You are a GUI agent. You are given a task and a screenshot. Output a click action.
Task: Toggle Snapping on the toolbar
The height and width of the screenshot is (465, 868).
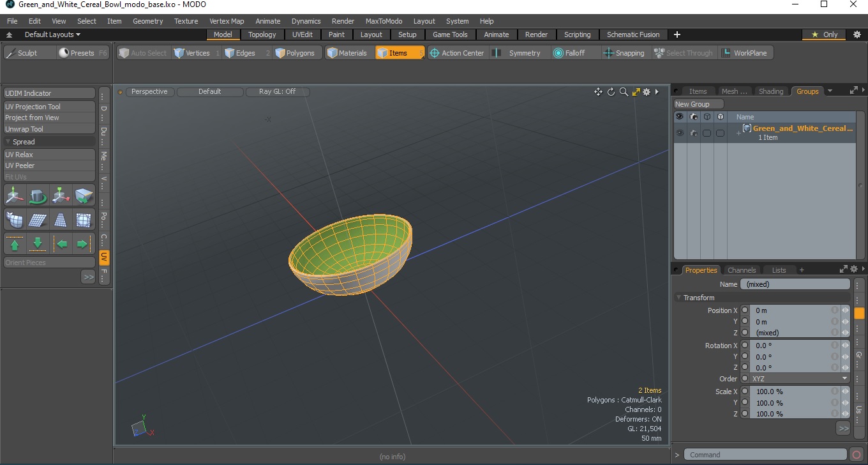pyautogui.click(x=624, y=53)
